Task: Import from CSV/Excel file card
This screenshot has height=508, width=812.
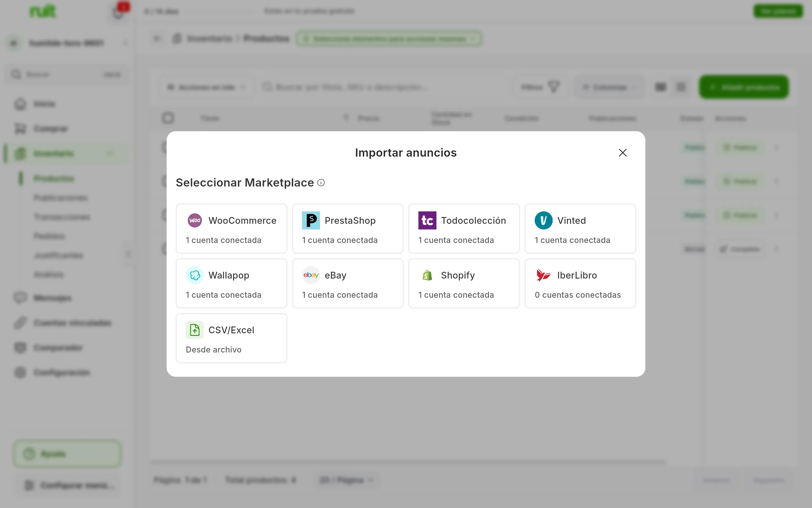Action: coord(231,338)
